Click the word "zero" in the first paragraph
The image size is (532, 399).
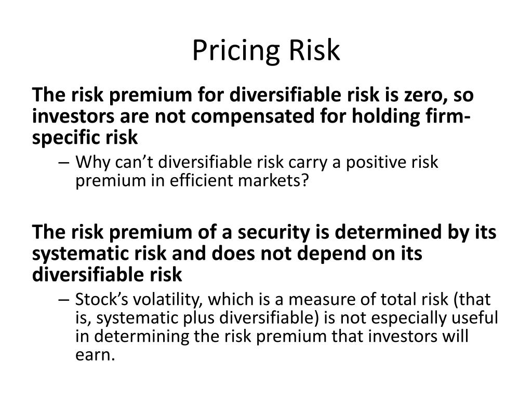(425, 96)
